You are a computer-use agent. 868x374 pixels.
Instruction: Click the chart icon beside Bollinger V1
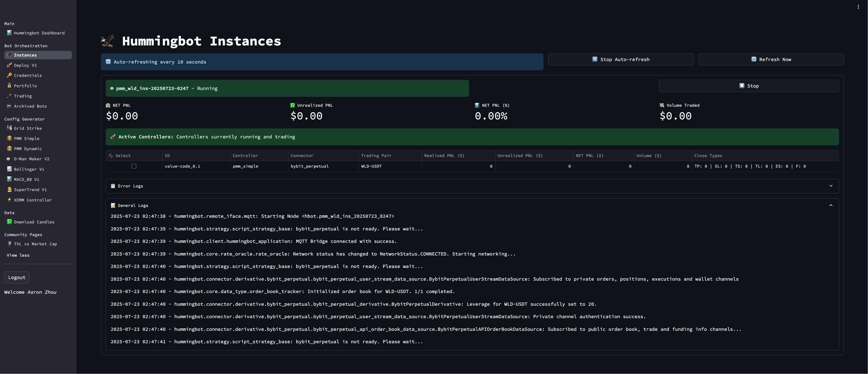coord(9,169)
